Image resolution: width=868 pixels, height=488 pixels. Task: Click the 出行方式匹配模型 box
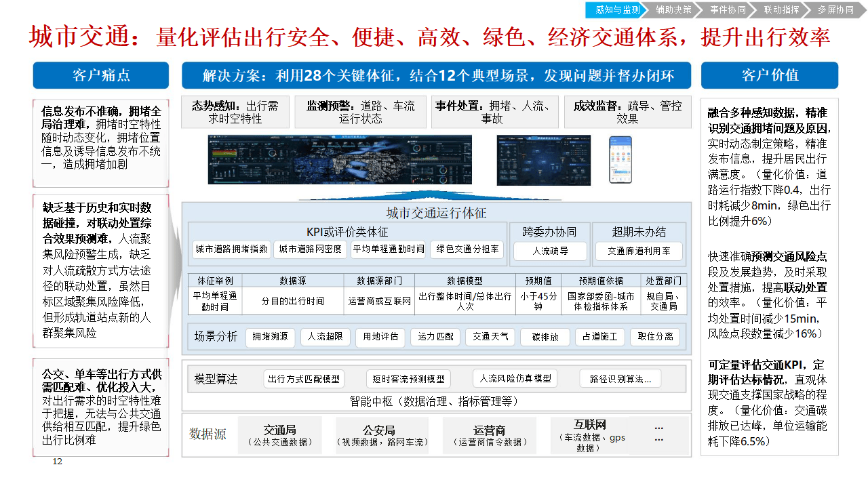click(x=304, y=379)
